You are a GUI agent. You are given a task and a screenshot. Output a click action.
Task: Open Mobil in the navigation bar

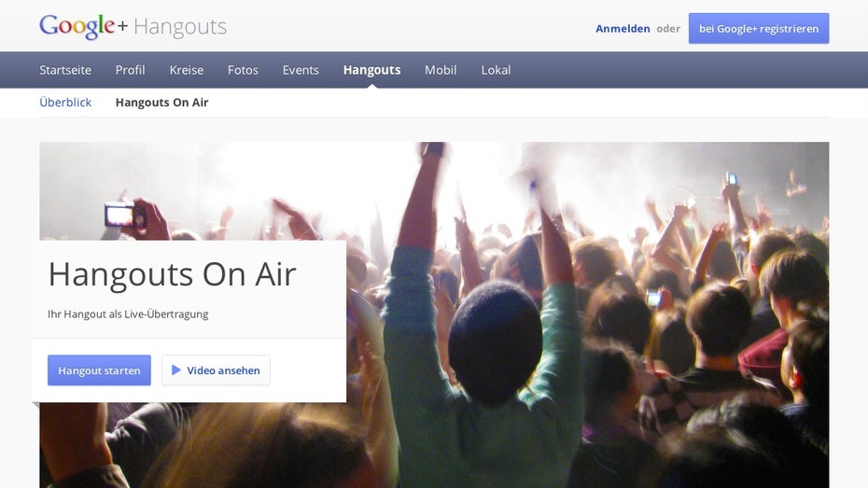pos(441,70)
